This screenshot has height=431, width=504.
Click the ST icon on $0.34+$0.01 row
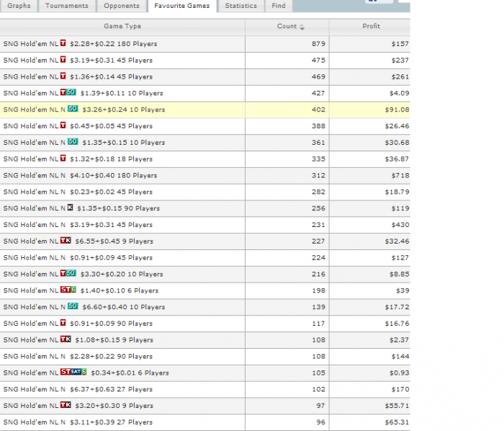[66, 372]
